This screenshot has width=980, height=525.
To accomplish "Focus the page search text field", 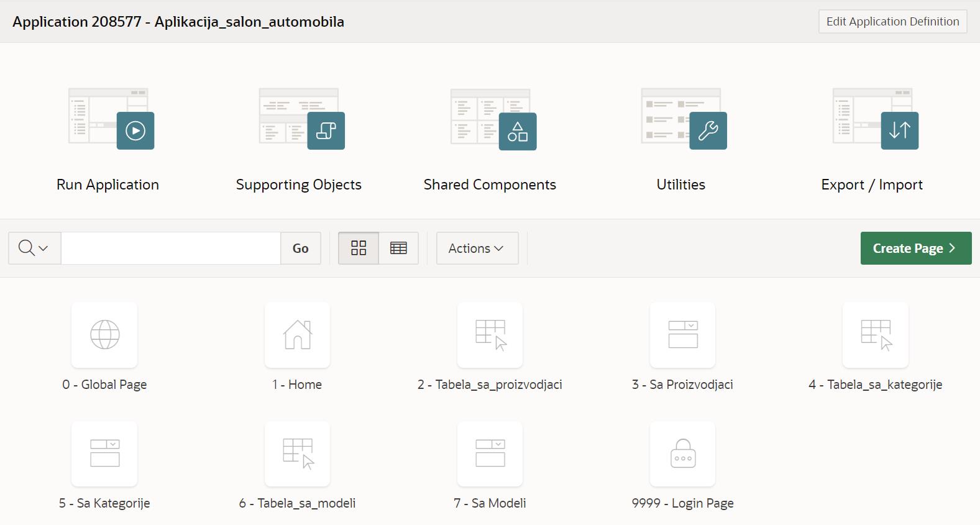I will [171, 249].
